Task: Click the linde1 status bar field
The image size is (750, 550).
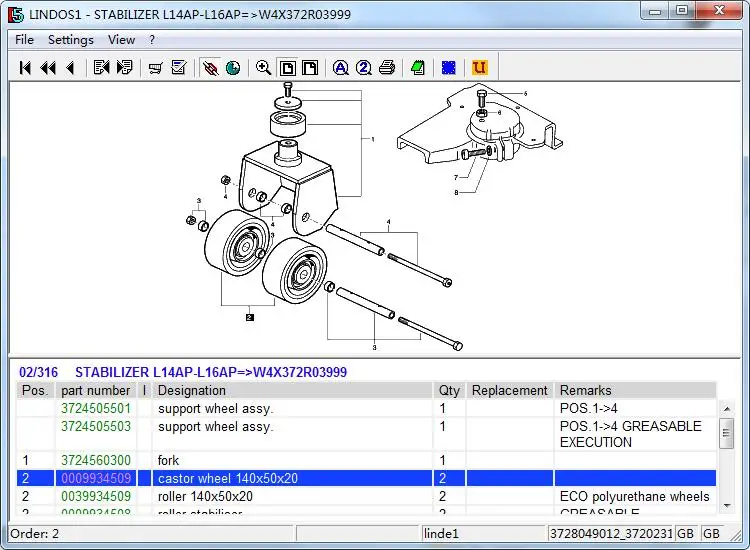Action: (483, 533)
